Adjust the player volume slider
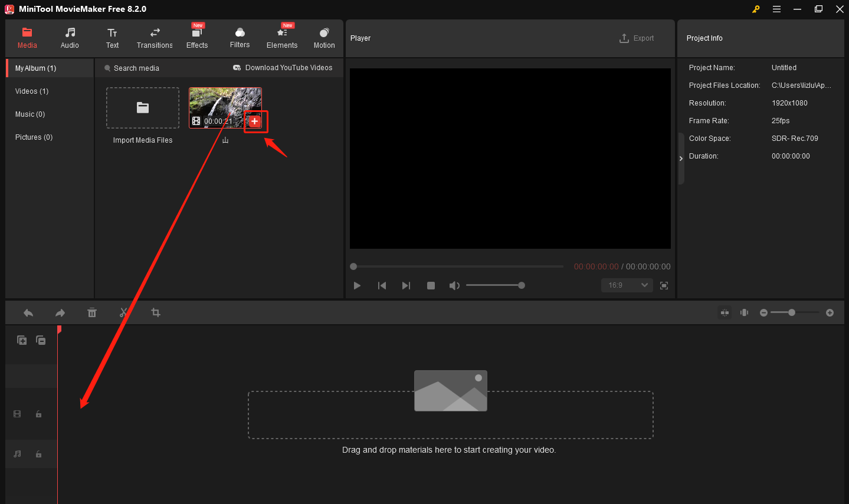This screenshot has width=849, height=504. (x=495, y=285)
